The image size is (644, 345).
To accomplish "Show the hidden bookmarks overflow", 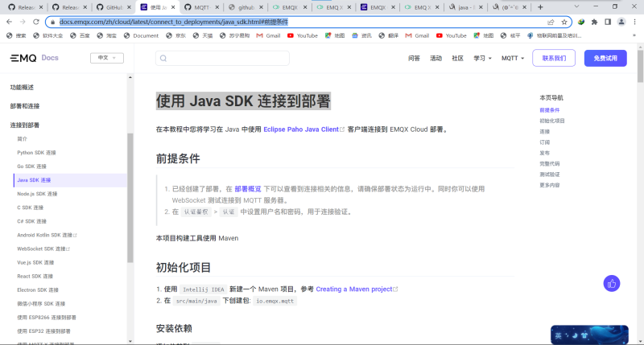I will (634, 35).
